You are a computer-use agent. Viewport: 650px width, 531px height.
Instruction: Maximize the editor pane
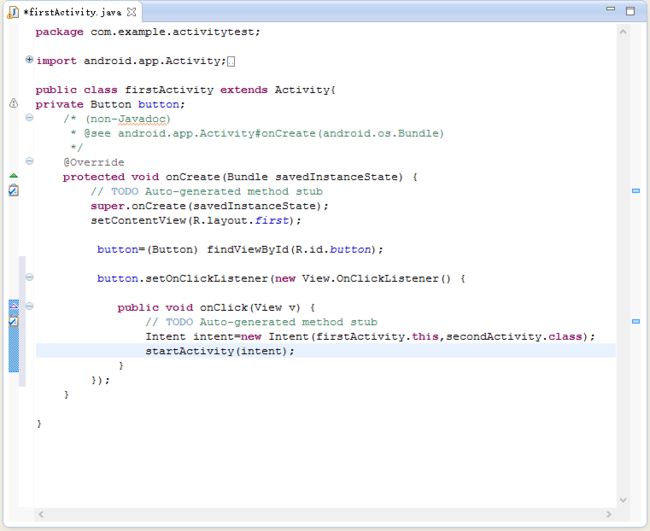click(x=631, y=11)
